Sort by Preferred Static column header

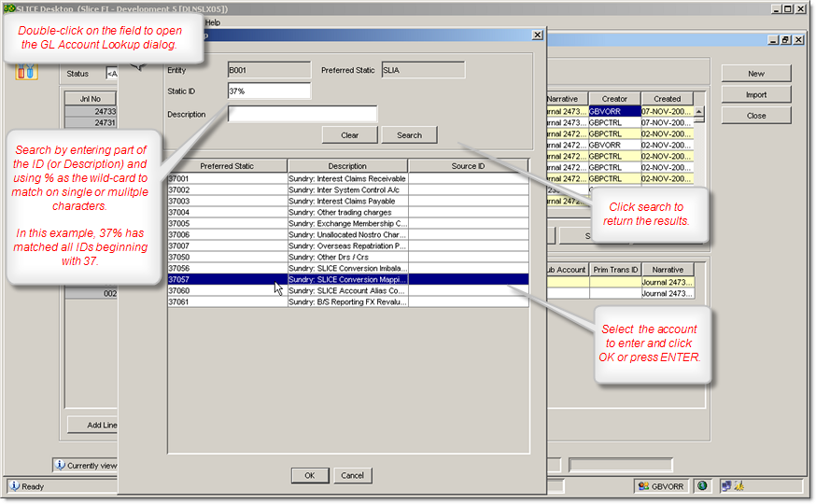tap(227, 166)
